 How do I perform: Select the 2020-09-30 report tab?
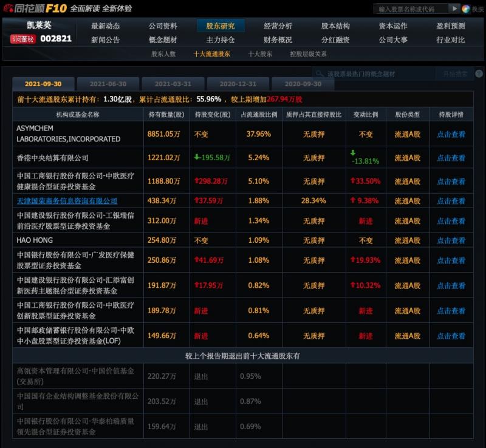(303, 84)
